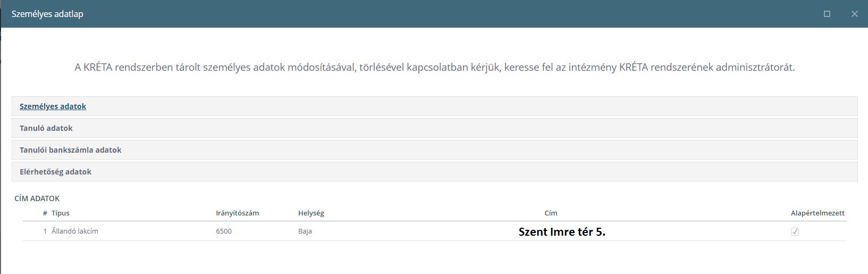Select the Baja city cell

click(305, 231)
